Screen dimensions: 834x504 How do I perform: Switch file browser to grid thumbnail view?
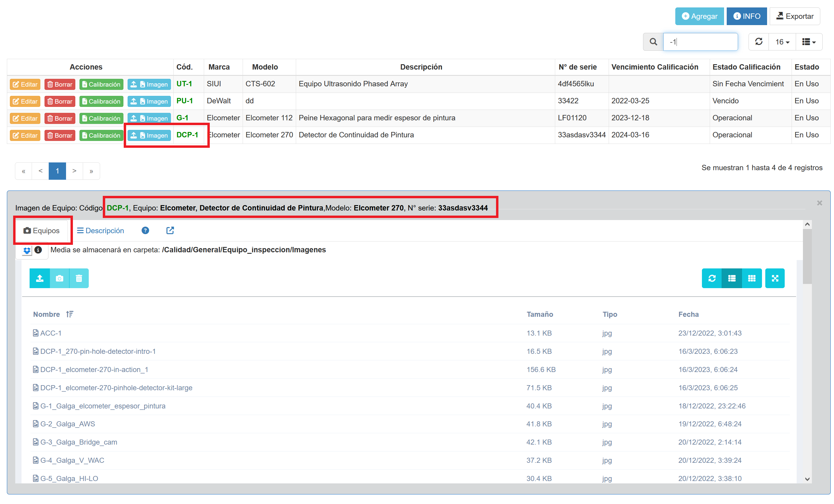[752, 278]
